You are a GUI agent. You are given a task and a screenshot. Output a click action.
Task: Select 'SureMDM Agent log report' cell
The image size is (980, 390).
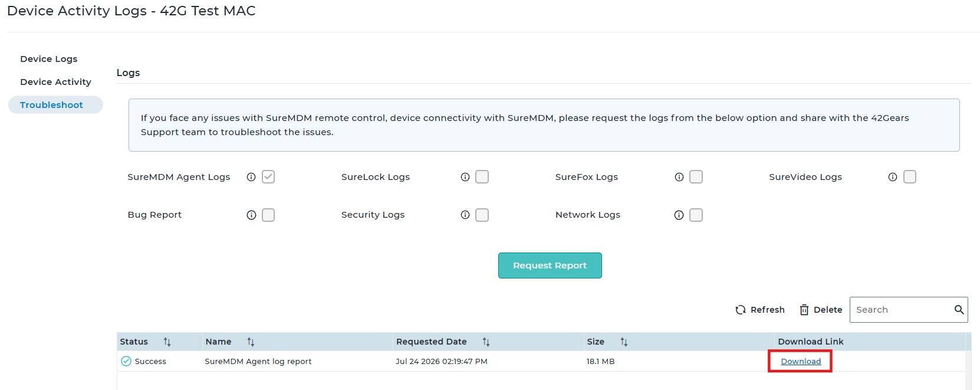tap(258, 361)
